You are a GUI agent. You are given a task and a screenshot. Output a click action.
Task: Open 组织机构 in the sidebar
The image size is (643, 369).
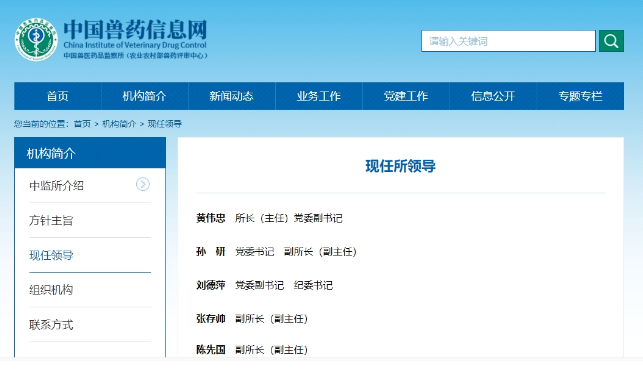click(51, 290)
